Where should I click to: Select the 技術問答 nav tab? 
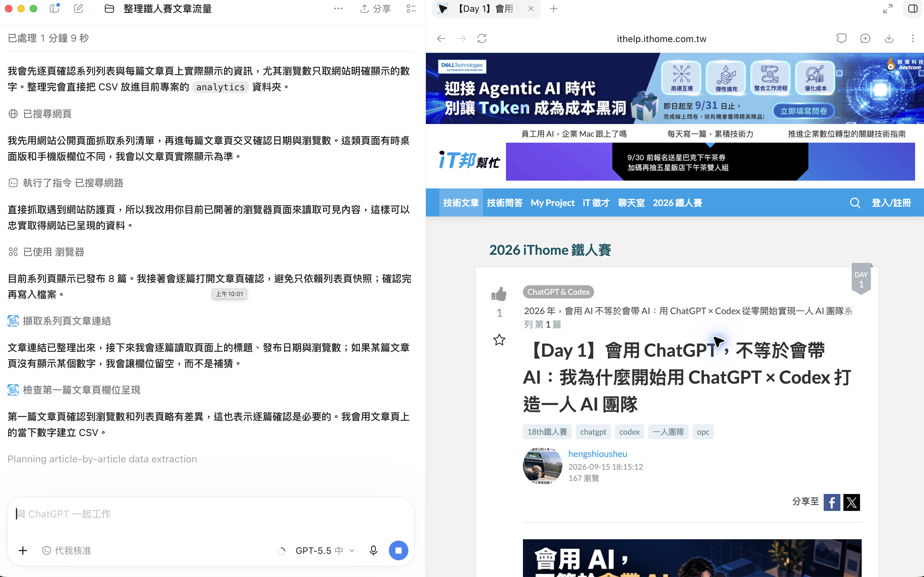coord(505,203)
